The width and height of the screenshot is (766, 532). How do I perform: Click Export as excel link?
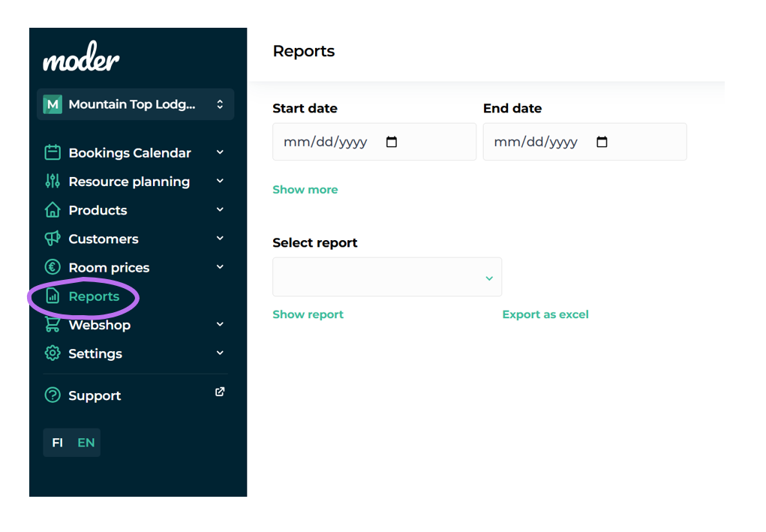(545, 314)
